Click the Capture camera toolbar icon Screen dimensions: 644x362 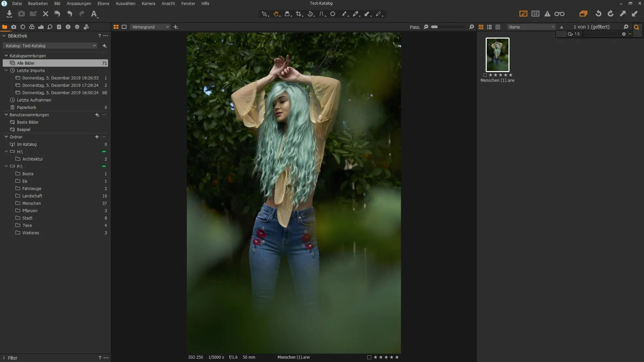[x=21, y=14]
